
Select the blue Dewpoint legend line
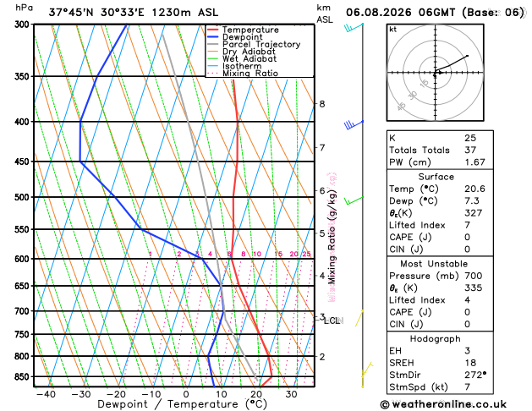pos(213,36)
